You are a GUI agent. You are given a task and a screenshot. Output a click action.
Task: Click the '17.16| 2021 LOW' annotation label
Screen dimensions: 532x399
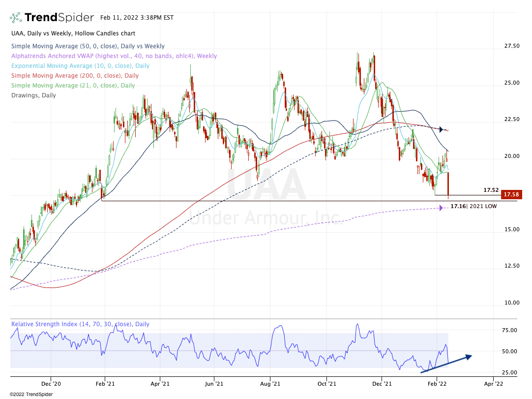473,206
